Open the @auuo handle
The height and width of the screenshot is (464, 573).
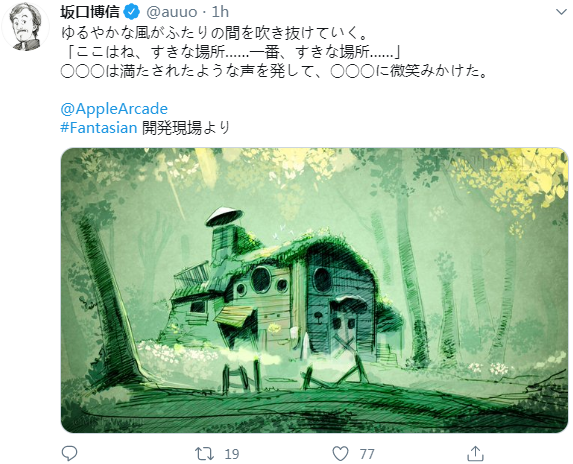click(172, 12)
